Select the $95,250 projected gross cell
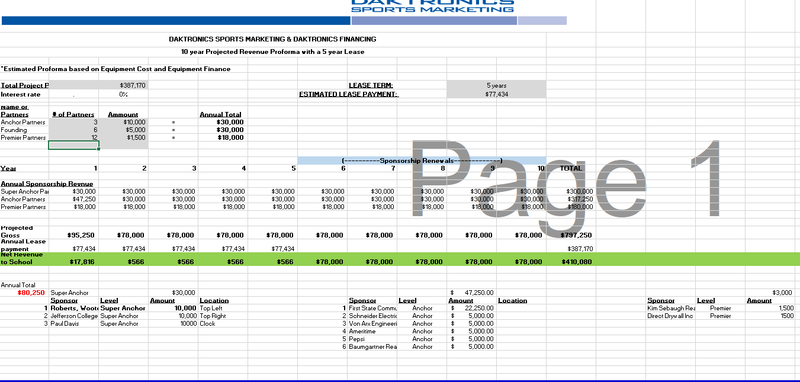The height and width of the screenshot is (382, 800). point(73,235)
